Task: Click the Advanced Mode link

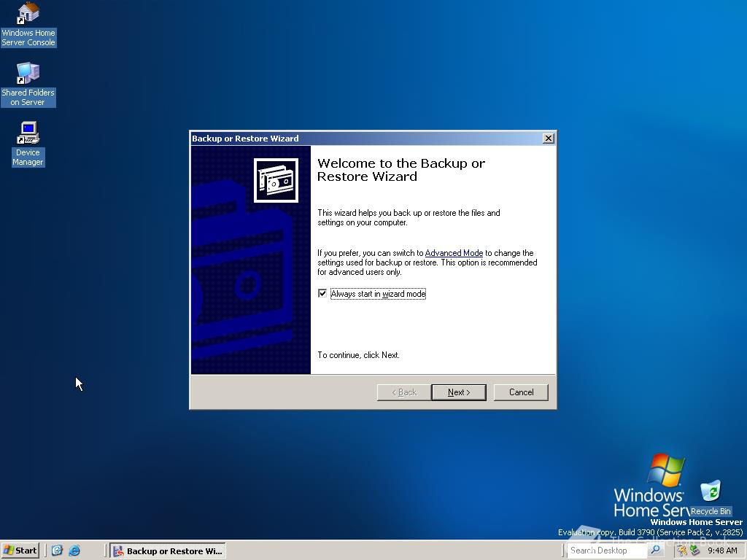Action: pos(454,253)
